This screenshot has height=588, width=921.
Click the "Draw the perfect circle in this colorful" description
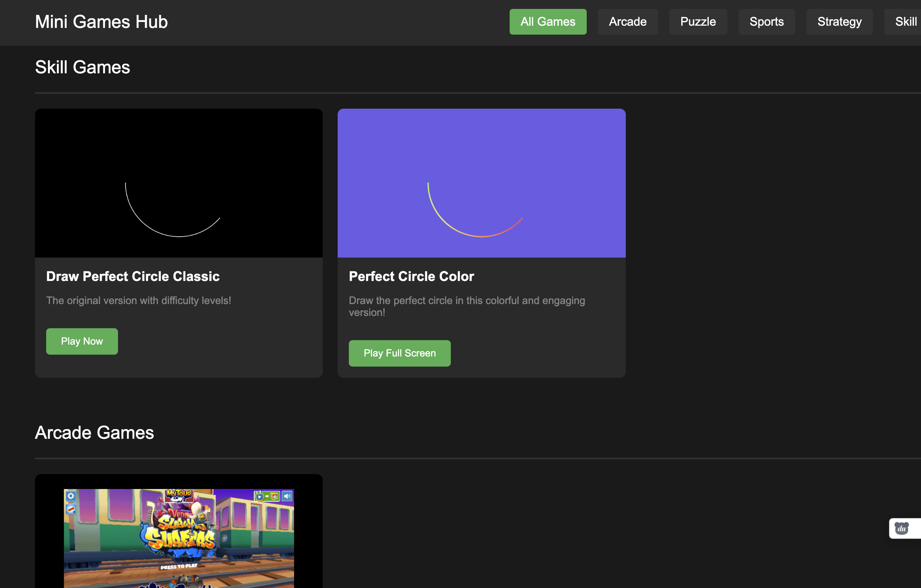467,307
